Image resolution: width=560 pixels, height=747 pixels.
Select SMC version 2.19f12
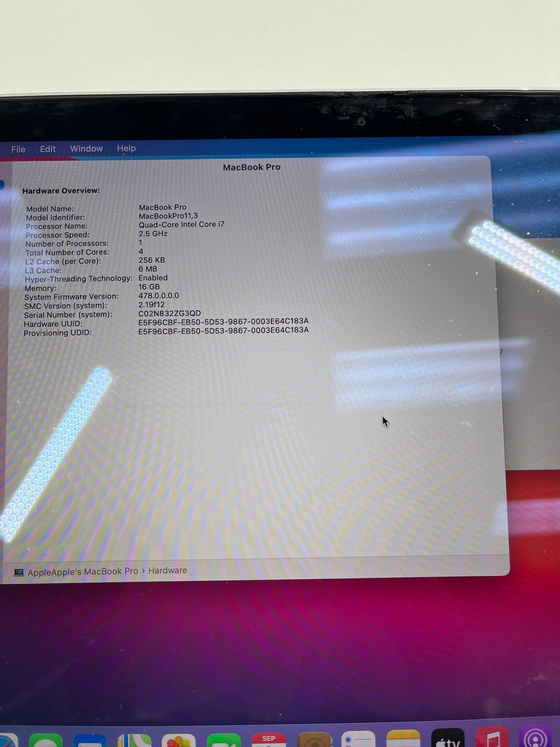point(152,305)
